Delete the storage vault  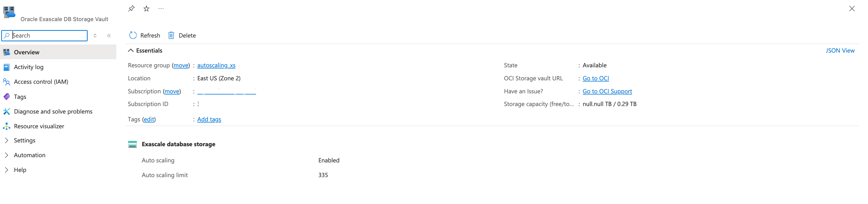click(182, 35)
